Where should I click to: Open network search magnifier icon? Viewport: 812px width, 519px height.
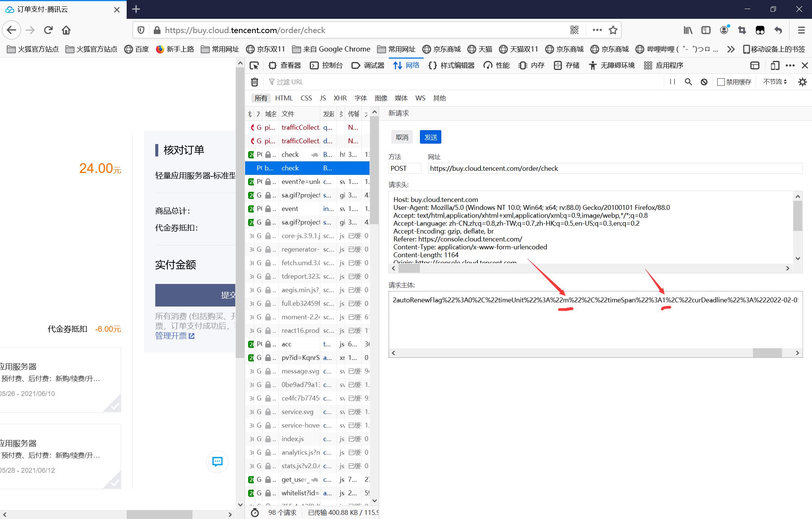[x=688, y=82]
